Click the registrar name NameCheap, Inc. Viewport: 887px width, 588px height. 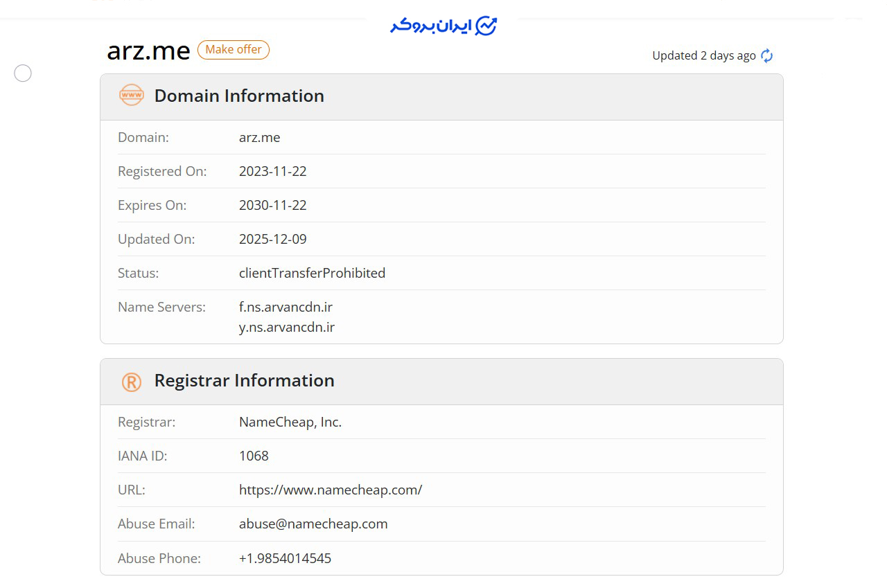click(290, 422)
